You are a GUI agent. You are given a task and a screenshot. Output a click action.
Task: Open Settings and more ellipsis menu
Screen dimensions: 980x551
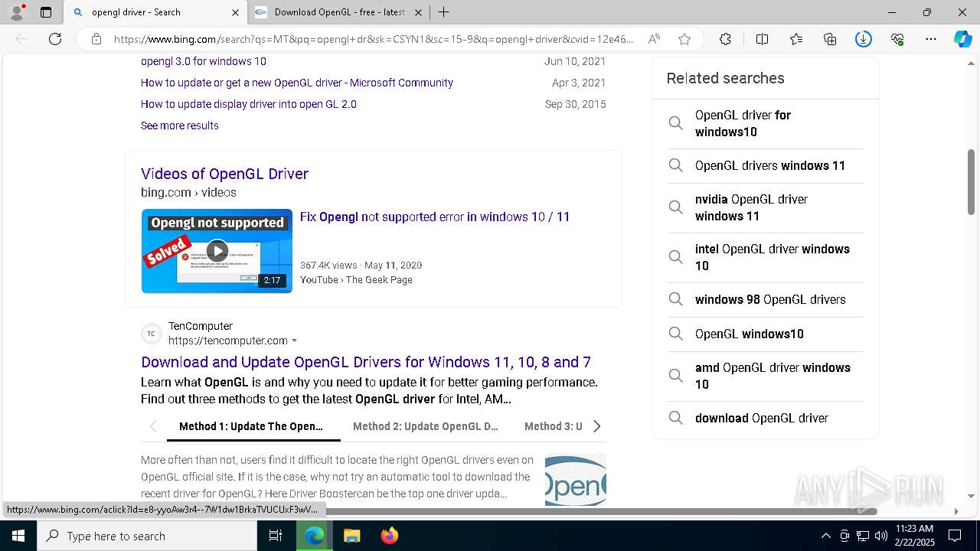point(931,39)
